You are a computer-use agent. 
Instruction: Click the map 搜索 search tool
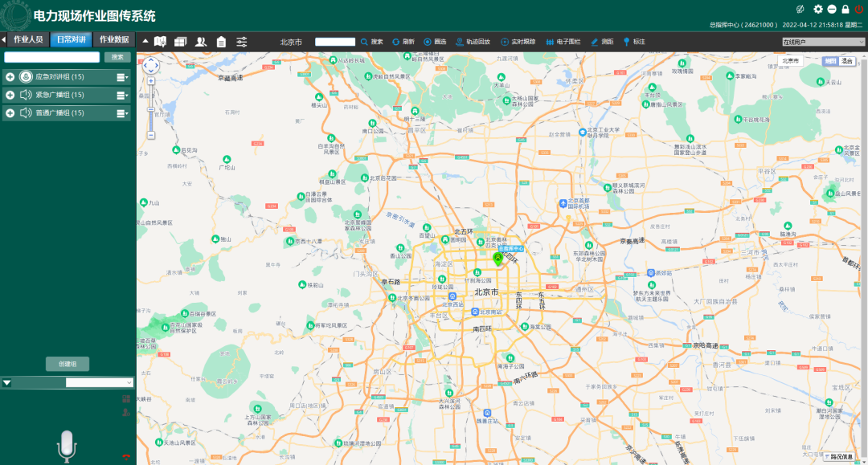point(372,42)
